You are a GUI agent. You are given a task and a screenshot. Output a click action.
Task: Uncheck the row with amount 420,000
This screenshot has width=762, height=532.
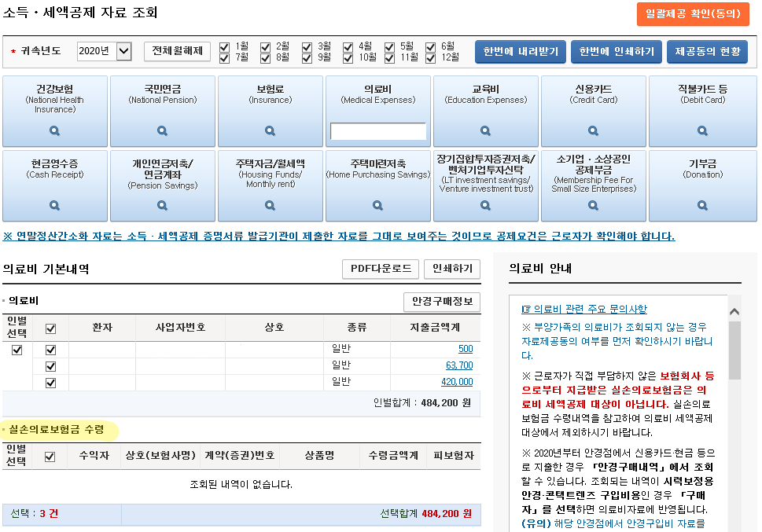[x=50, y=383]
